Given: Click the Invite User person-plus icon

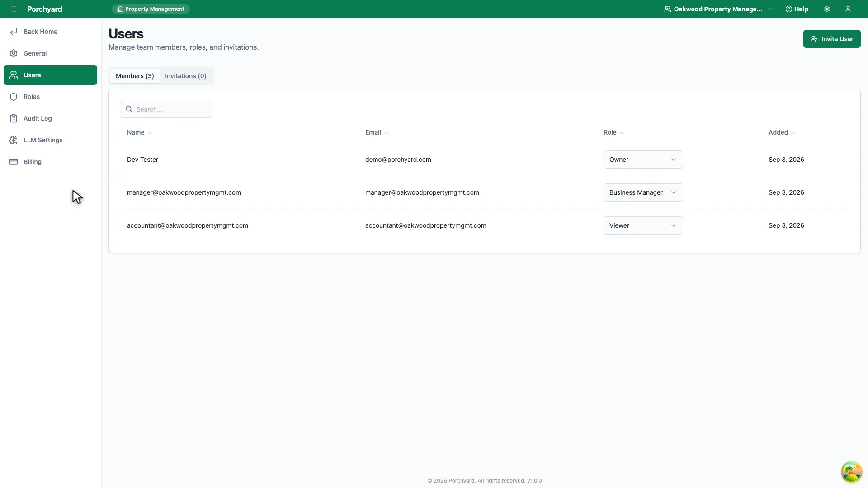Looking at the screenshot, I should coord(814,39).
